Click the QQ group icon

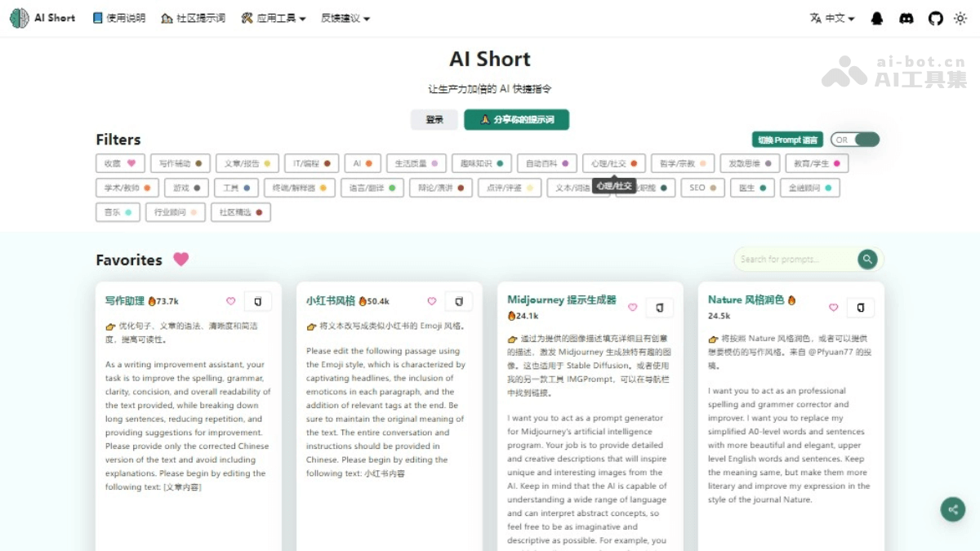[877, 17]
